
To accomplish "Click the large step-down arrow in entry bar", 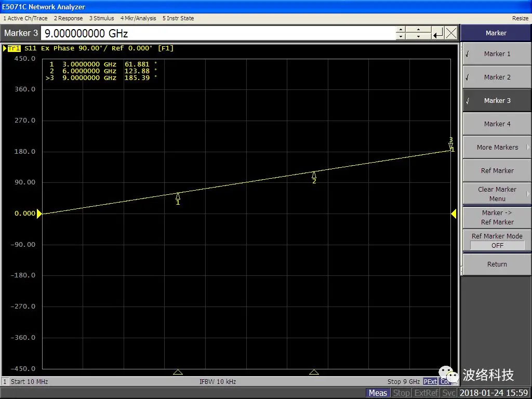I will (418, 37).
